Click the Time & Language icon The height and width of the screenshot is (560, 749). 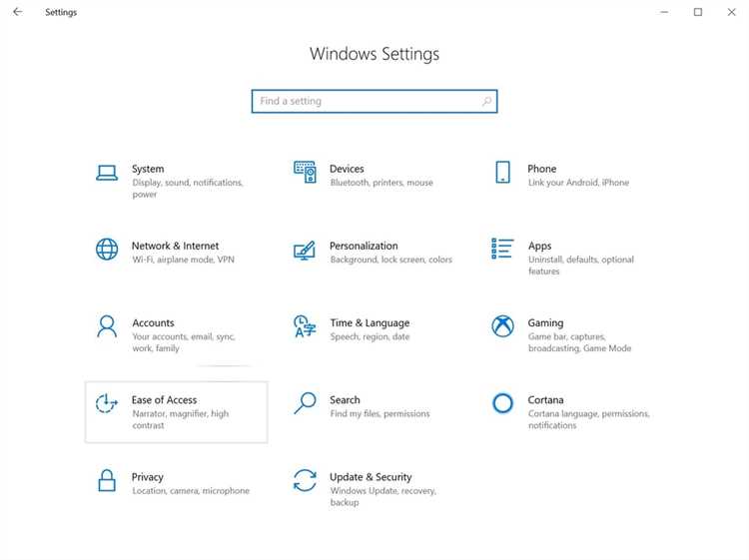[305, 326]
